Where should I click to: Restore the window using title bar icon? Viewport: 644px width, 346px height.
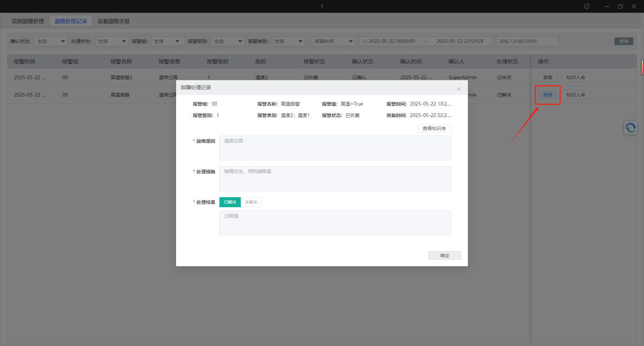pos(620,6)
